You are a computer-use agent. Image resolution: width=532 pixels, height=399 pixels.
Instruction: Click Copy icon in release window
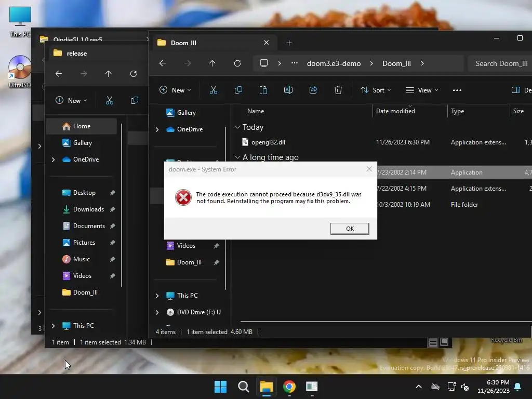tap(135, 100)
